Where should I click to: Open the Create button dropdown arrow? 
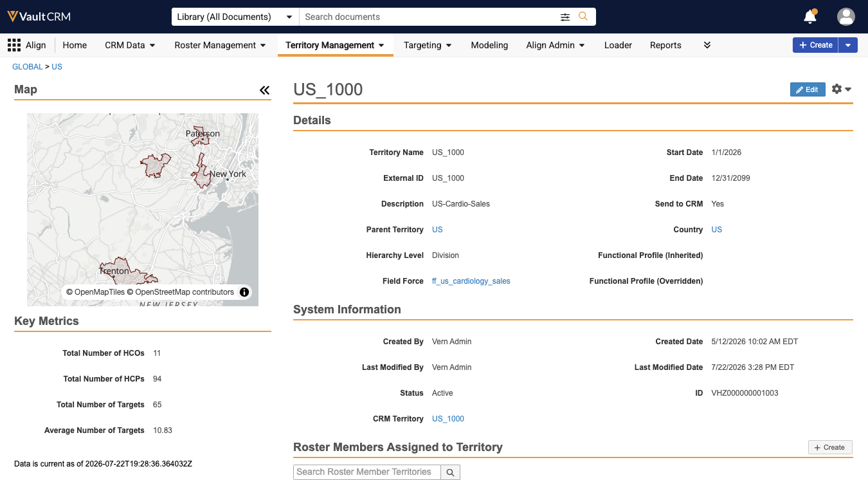(x=849, y=45)
